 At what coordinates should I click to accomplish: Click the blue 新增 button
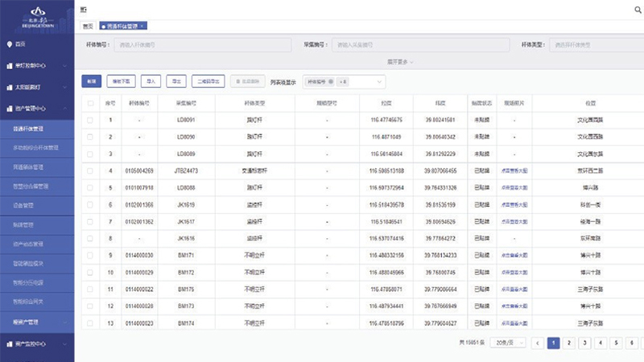click(91, 81)
